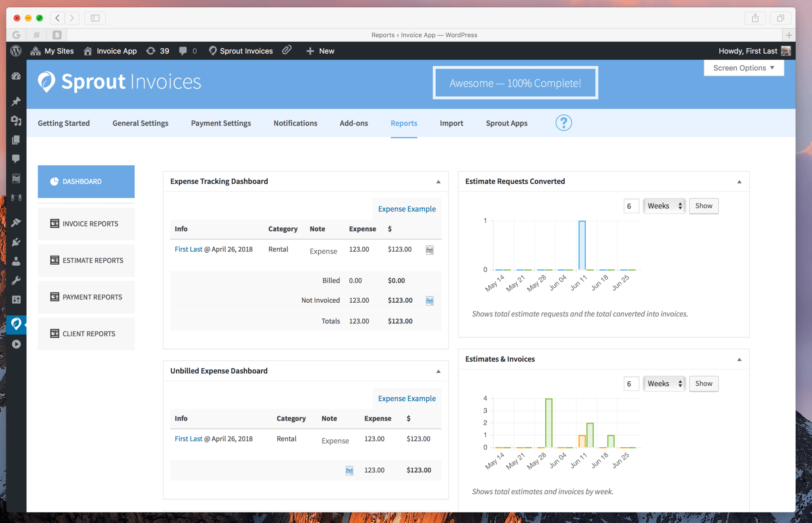Click Show in Estimate Requests Converted

click(704, 206)
